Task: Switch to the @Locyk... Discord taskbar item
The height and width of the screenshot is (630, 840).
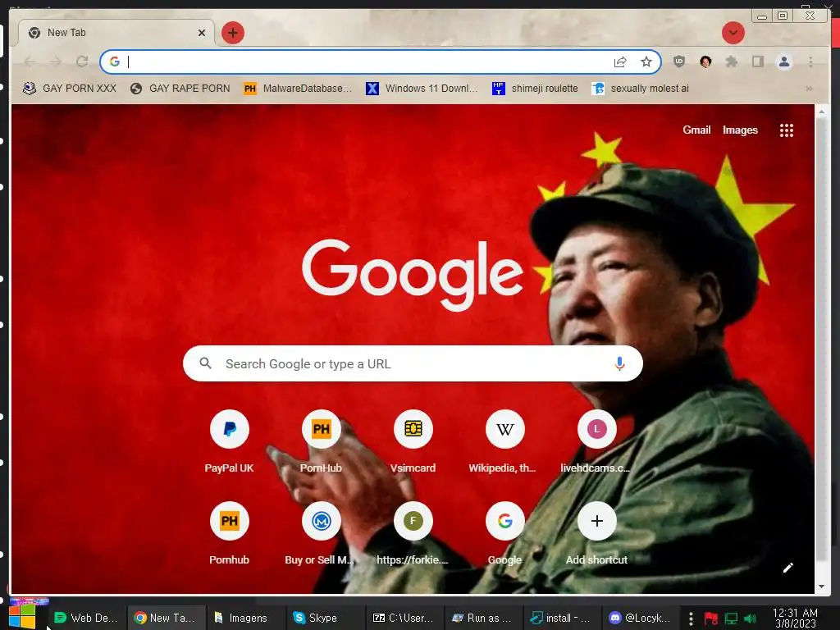Action: click(641, 618)
